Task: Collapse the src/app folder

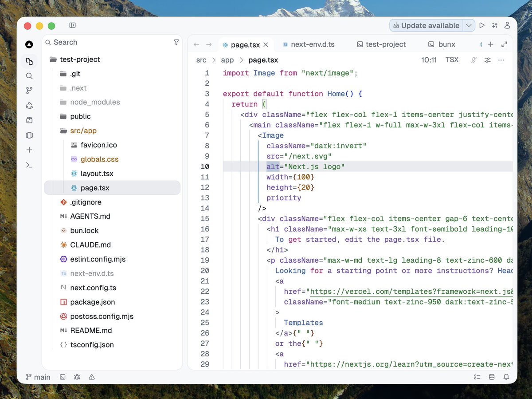Action: 112,130
